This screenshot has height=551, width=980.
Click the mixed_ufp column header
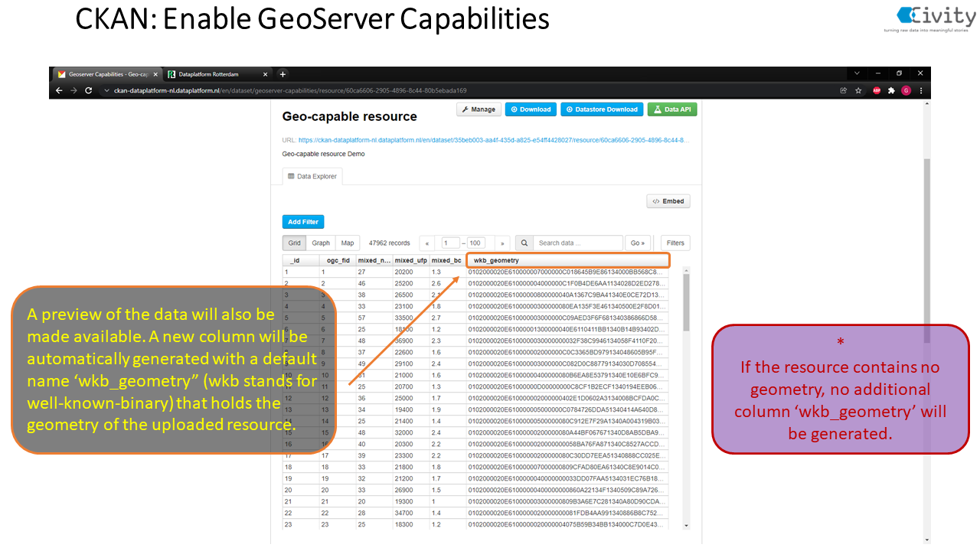click(x=410, y=261)
